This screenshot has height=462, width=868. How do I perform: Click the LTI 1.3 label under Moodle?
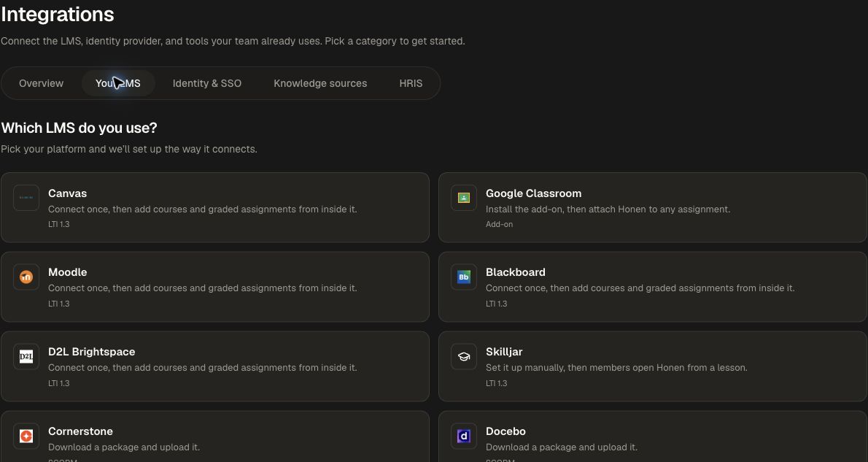coord(58,304)
